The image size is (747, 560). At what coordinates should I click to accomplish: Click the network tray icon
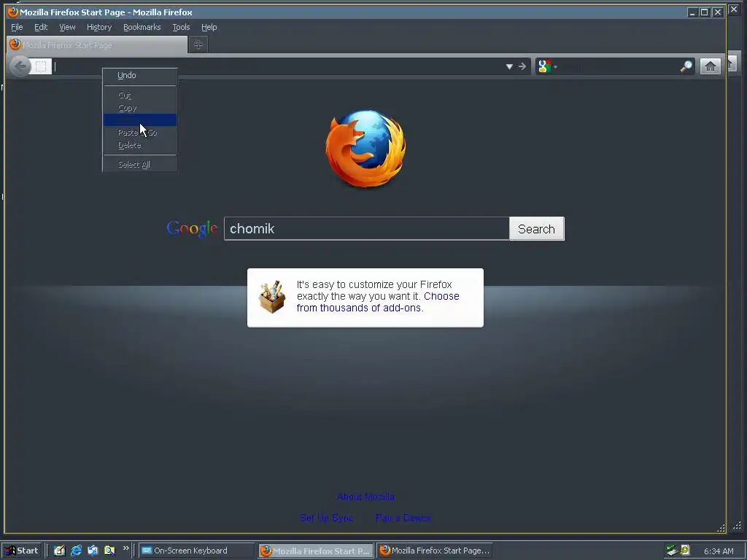pos(672,551)
